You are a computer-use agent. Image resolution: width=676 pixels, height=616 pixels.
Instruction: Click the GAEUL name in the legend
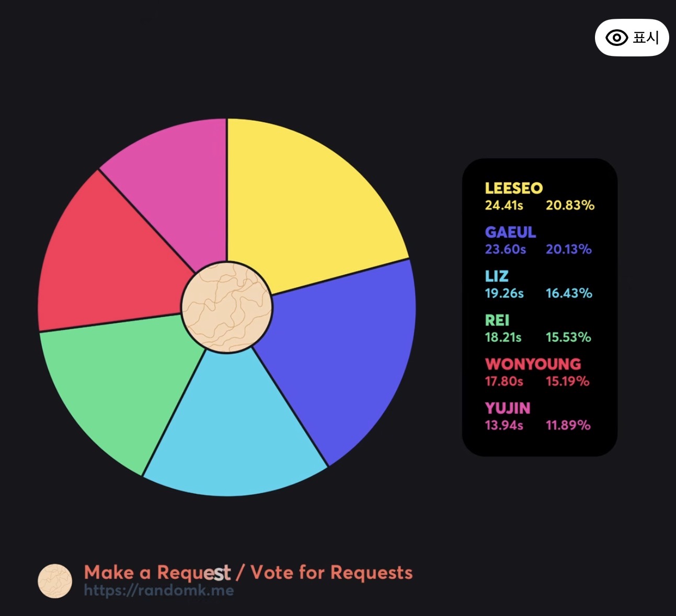click(510, 232)
